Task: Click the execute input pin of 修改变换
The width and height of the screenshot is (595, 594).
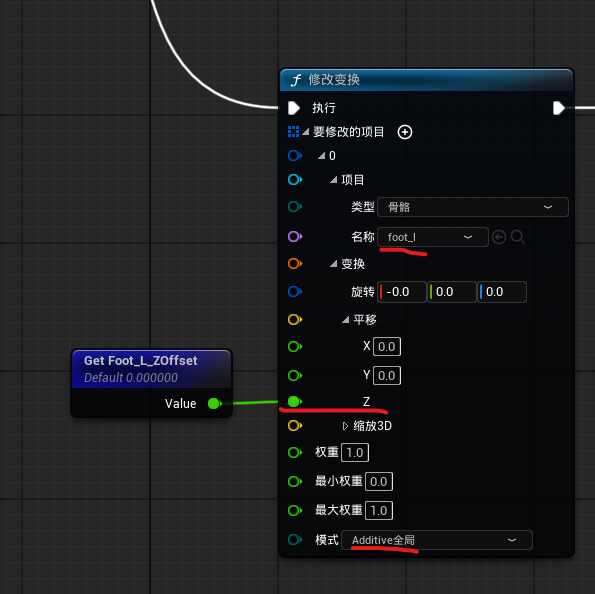Action: (294, 108)
